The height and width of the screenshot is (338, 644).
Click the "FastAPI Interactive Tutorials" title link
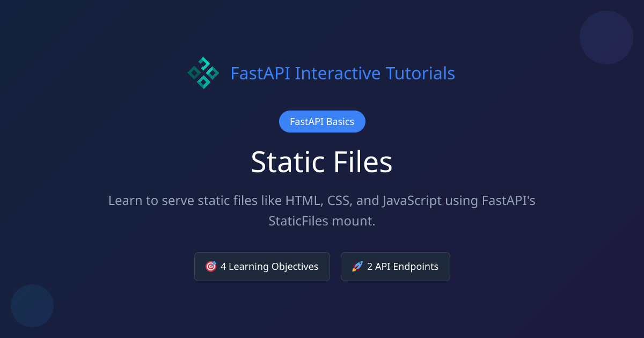[342, 73]
